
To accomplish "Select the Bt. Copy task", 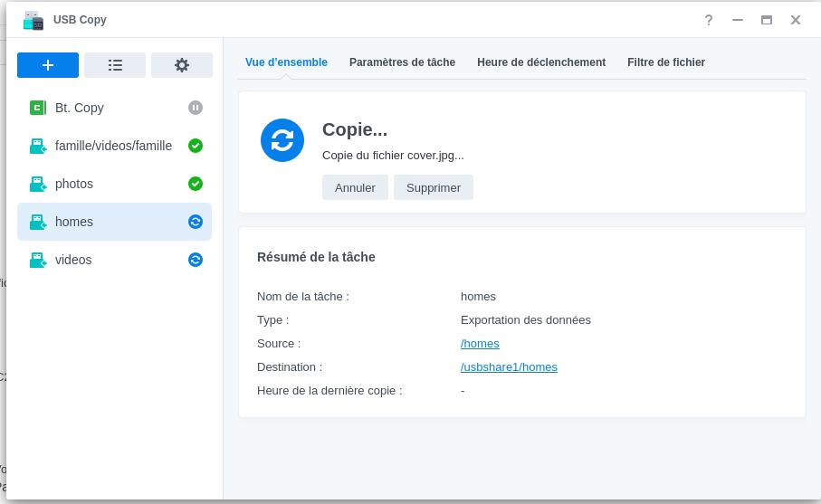I will [x=115, y=108].
